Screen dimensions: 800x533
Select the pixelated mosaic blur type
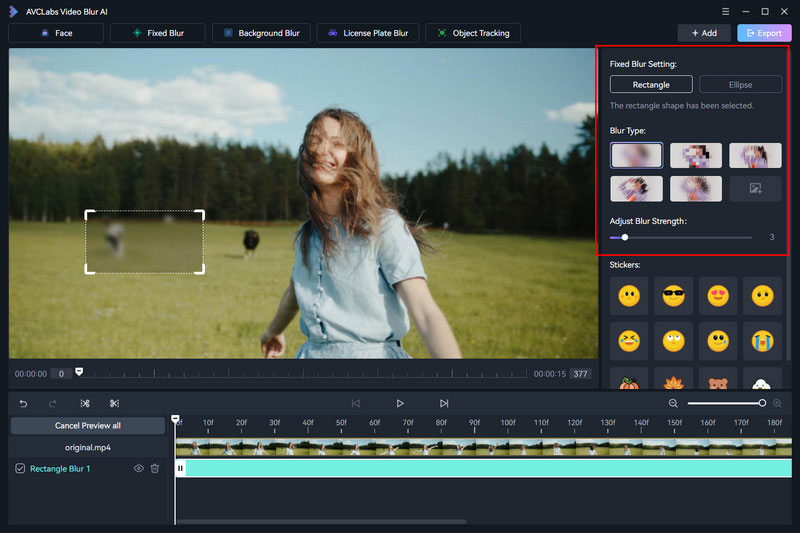pos(696,156)
